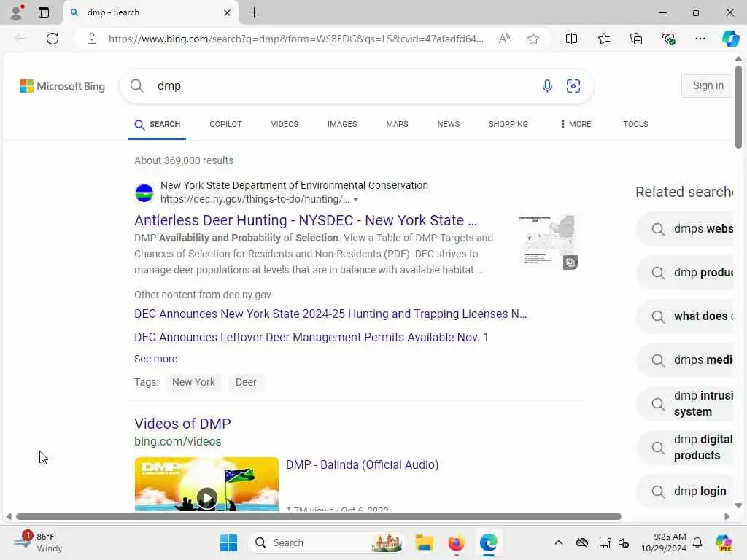
Task: Open visual search camera icon
Action: pos(573,86)
